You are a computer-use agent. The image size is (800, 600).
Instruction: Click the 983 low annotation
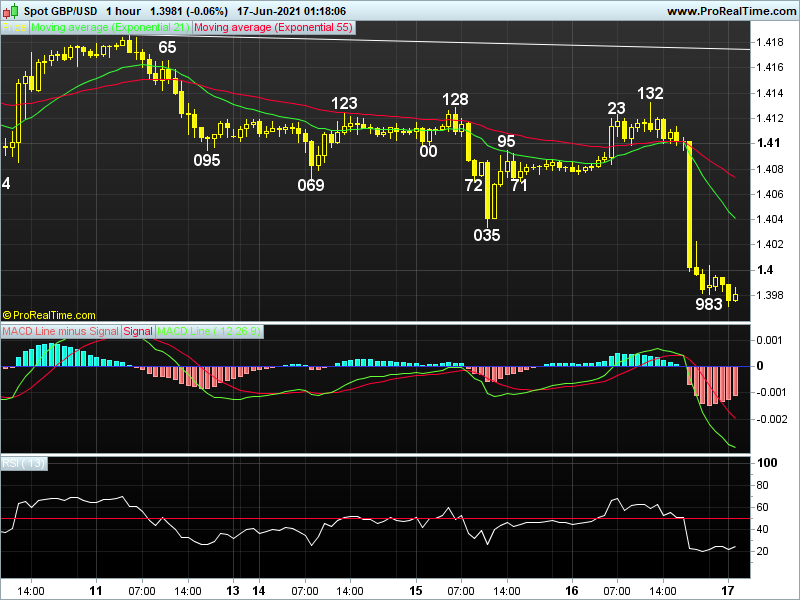coord(709,305)
